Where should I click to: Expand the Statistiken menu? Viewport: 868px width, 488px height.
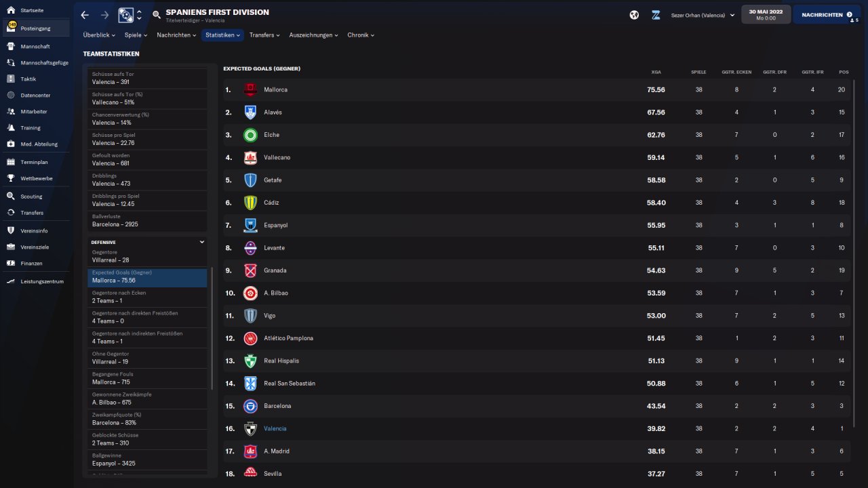coord(223,35)
